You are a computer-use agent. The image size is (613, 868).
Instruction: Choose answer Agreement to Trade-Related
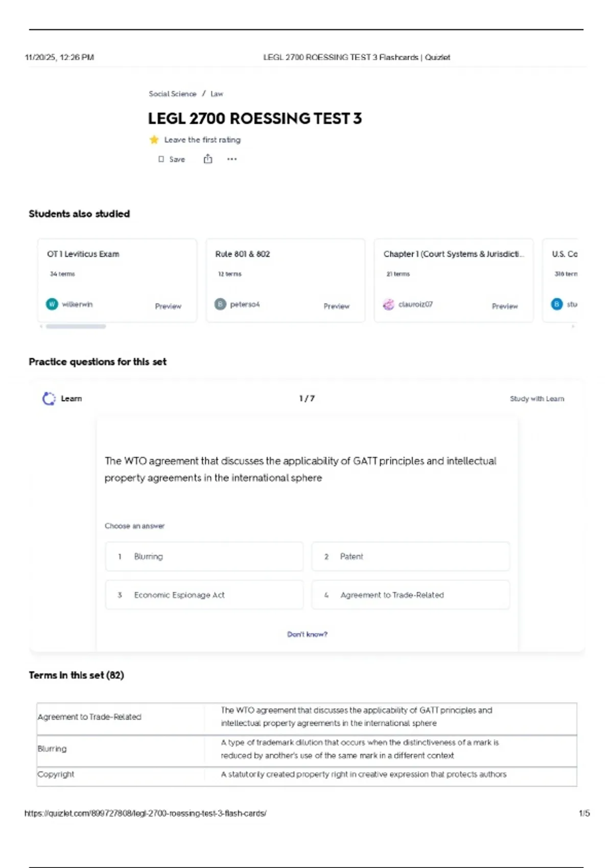click(x=410, y=595)
